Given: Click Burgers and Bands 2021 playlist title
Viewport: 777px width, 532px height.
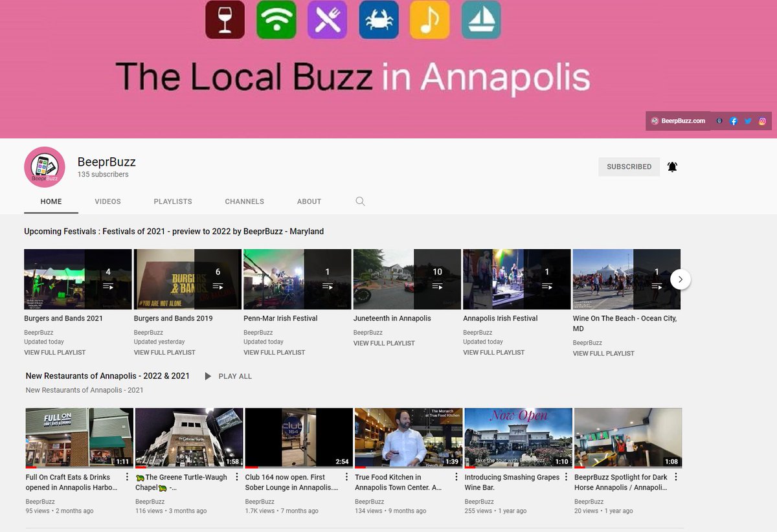Looking at the screenshot, I should point(63,318).
